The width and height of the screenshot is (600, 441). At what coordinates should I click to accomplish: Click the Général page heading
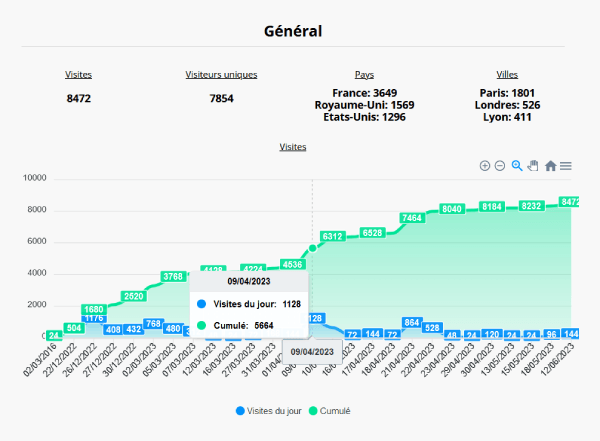pyautogui.click(x=293, y=31)
